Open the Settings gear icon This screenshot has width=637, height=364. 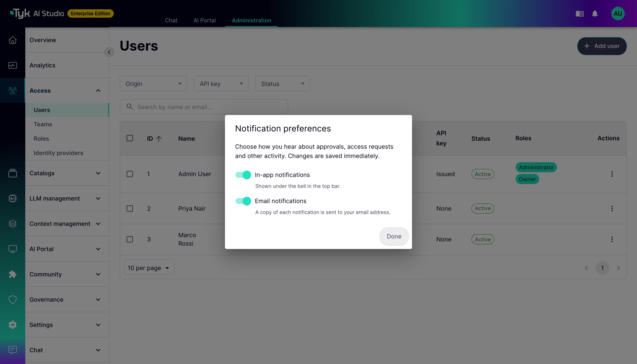[x=12, y=325]
